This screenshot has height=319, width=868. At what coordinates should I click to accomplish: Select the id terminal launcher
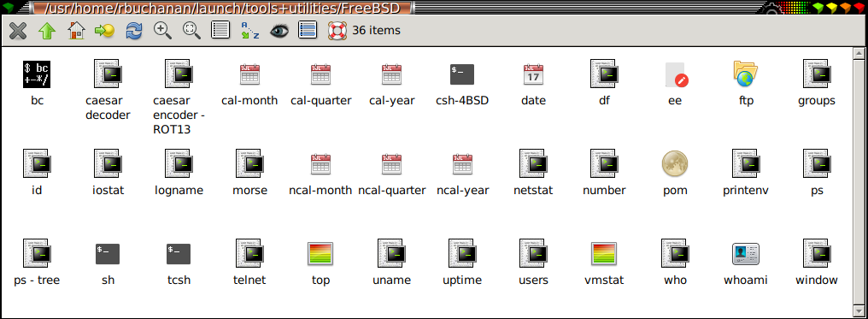coord(37,163)
